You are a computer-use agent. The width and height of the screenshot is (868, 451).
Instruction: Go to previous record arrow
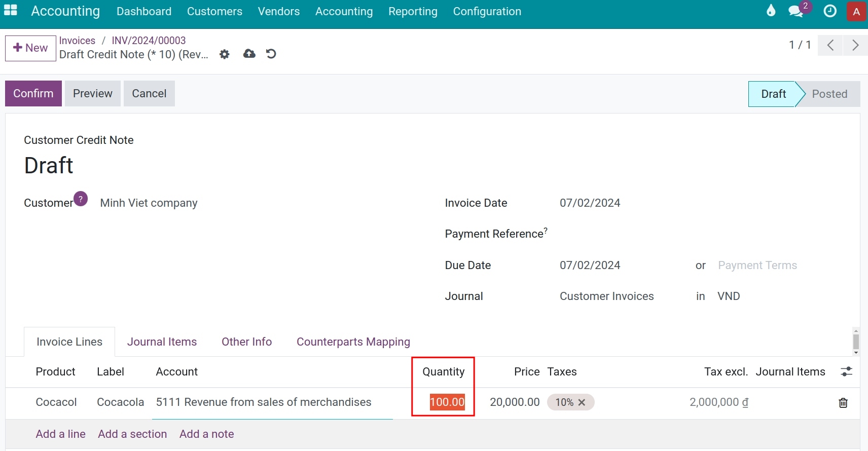pyautogui.click(x=830, y=45)
